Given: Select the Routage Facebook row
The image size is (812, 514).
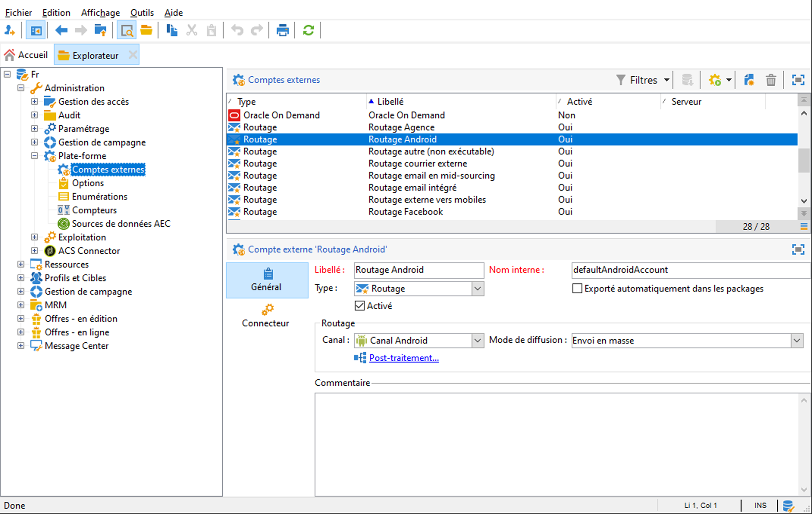Looking at the screenshot, I should (405, 212).
